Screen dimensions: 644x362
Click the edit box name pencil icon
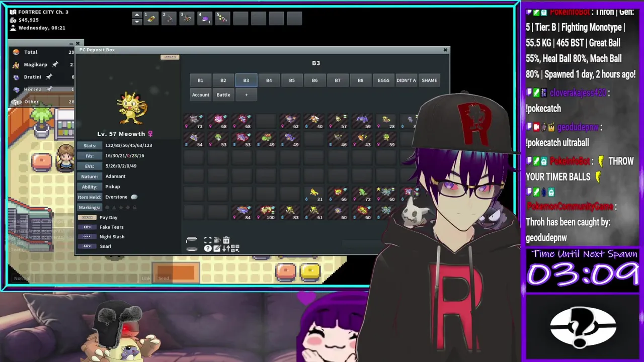[x=217, y=248]
